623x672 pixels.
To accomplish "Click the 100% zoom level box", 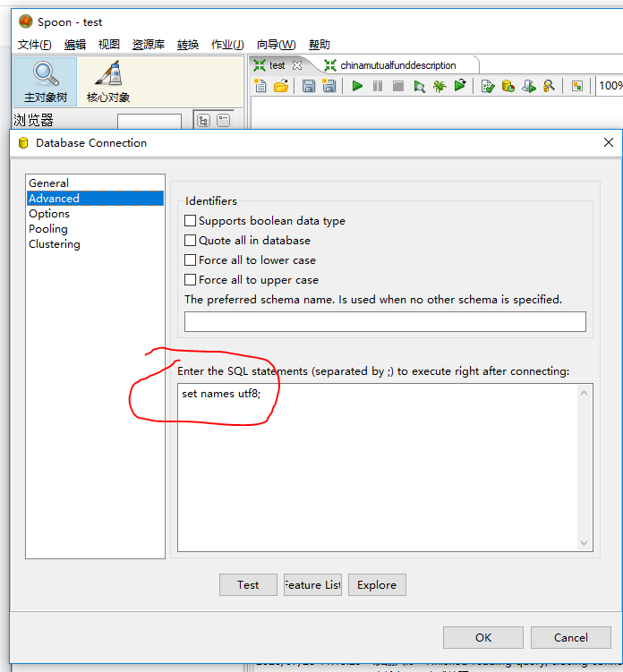I will point(610,86).
